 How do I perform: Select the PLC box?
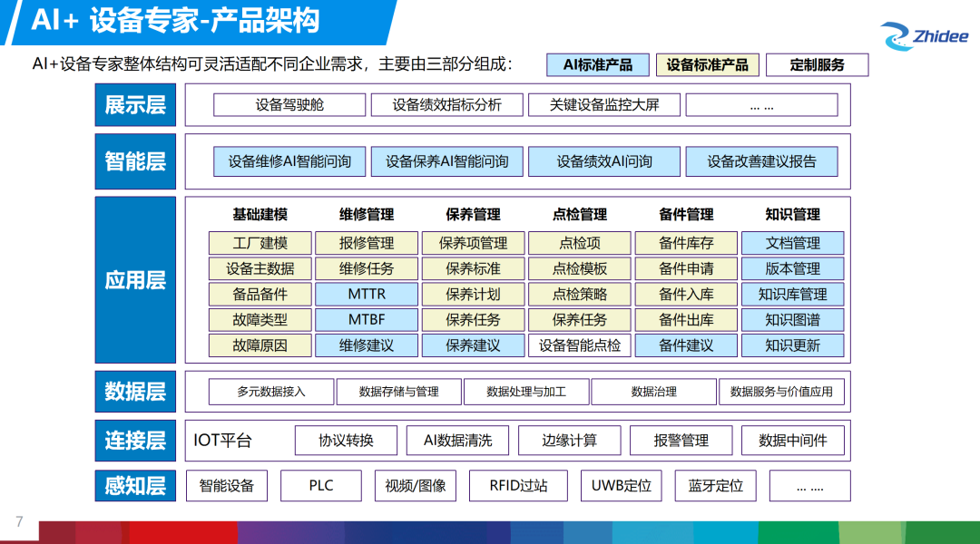pos(320,486)
